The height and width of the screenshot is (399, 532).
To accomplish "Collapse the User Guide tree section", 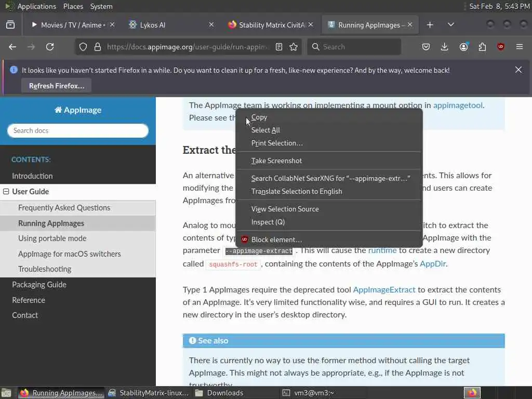I will [6, 191].
